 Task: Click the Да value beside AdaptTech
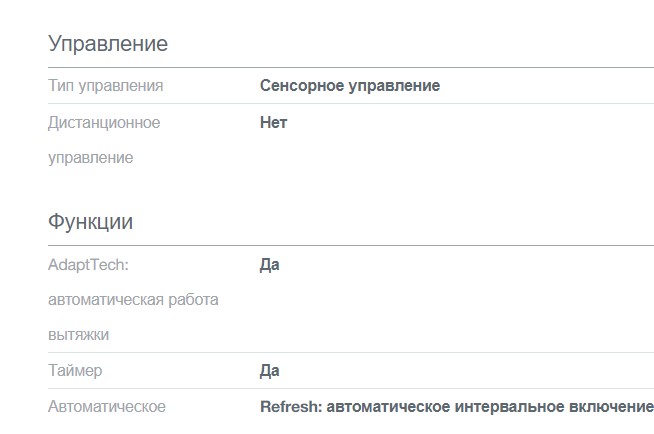(269, 265)
